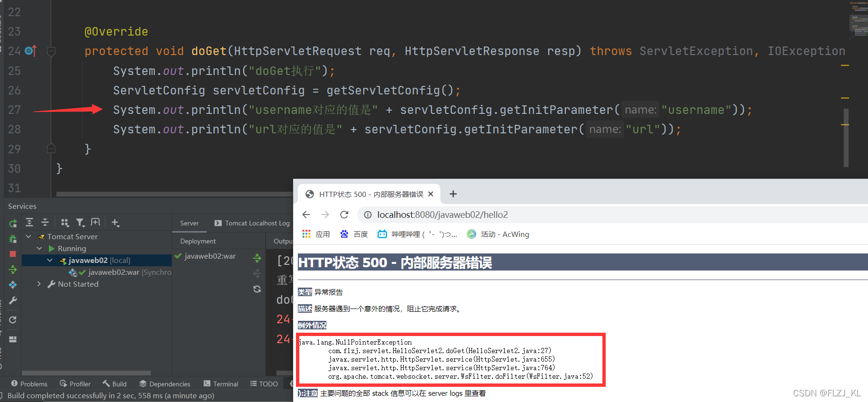Click the fold end marker at line 29
This screenshot has height=402, width=868.
point(51,149)
